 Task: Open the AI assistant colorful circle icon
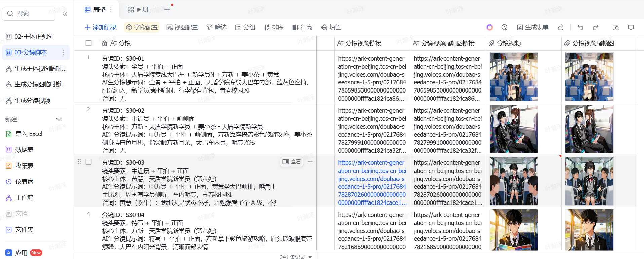[490, 27]
